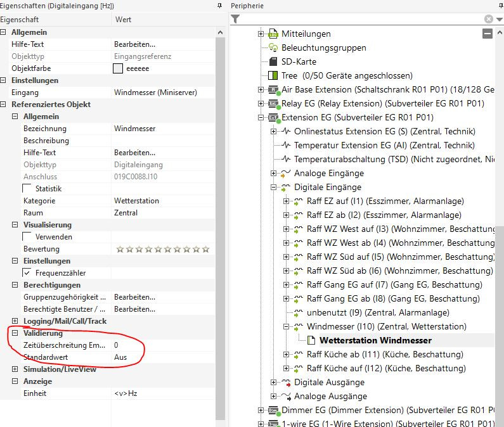Click the Wetterstation Windmesser page icon

(x=312, y=340)
